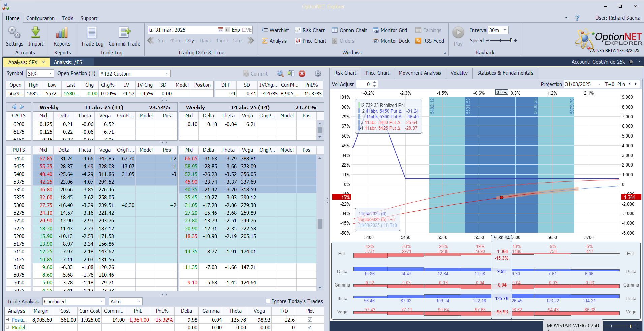Click the red X delete position icon
Screen dimensions: 644x331
point(302,73)
